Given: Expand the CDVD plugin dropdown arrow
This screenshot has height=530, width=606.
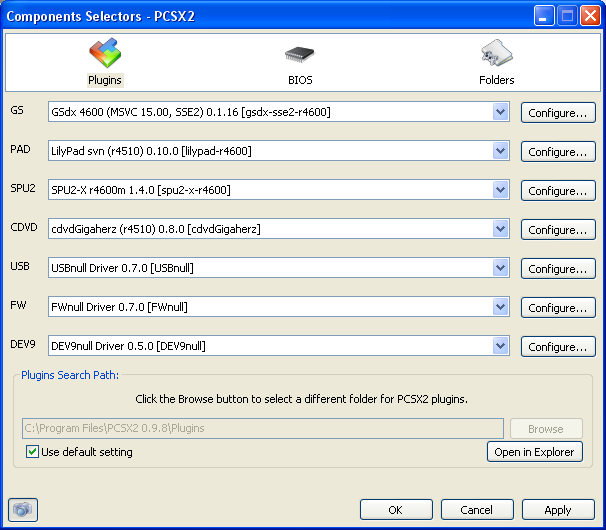Looking at the screenshot, I should coord(500,229).
